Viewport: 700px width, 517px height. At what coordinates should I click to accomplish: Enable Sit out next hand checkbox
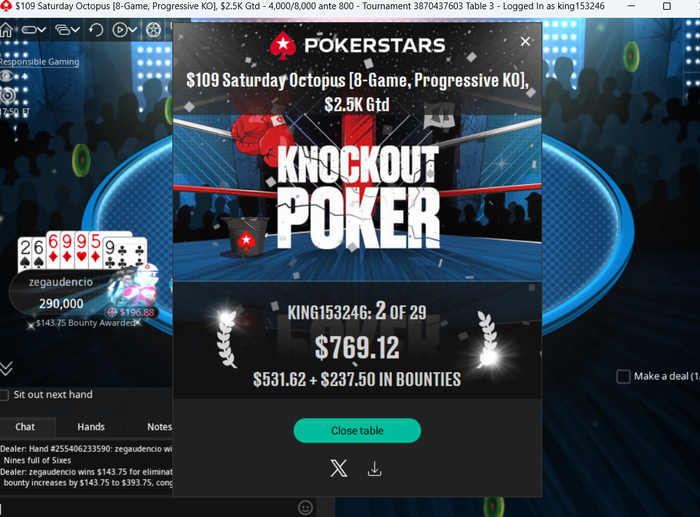[4, 395]
